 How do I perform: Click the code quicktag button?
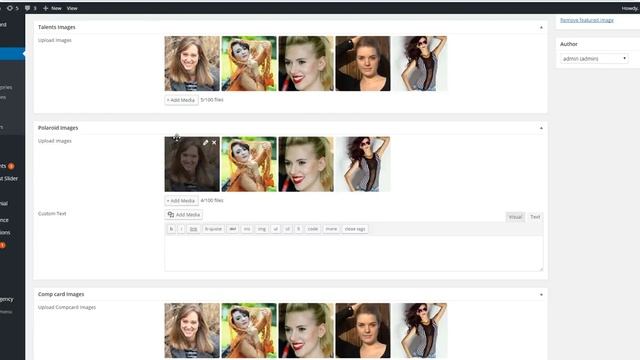(x=313, y=229)
